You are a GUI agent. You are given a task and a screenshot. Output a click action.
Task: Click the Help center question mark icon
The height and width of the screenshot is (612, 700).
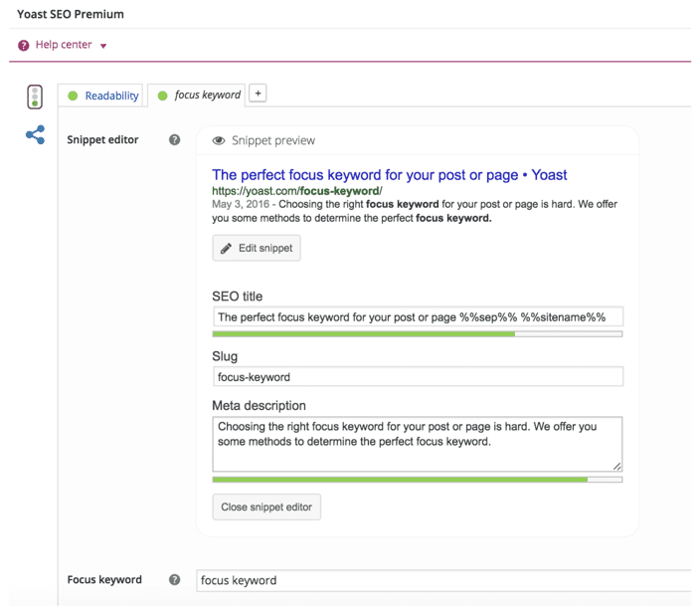[23, 45]
